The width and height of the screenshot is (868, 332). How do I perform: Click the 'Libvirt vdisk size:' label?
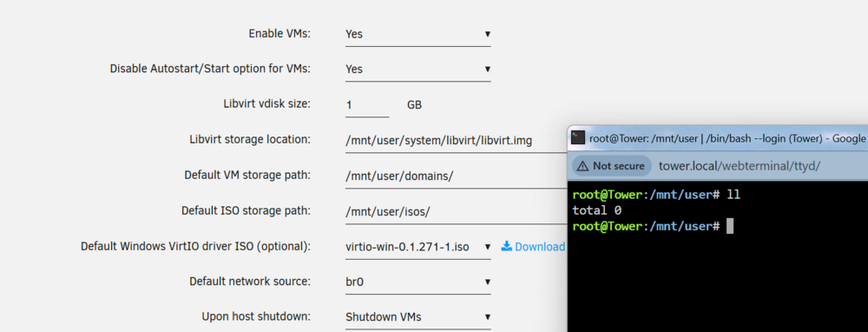tap(266, 103)
